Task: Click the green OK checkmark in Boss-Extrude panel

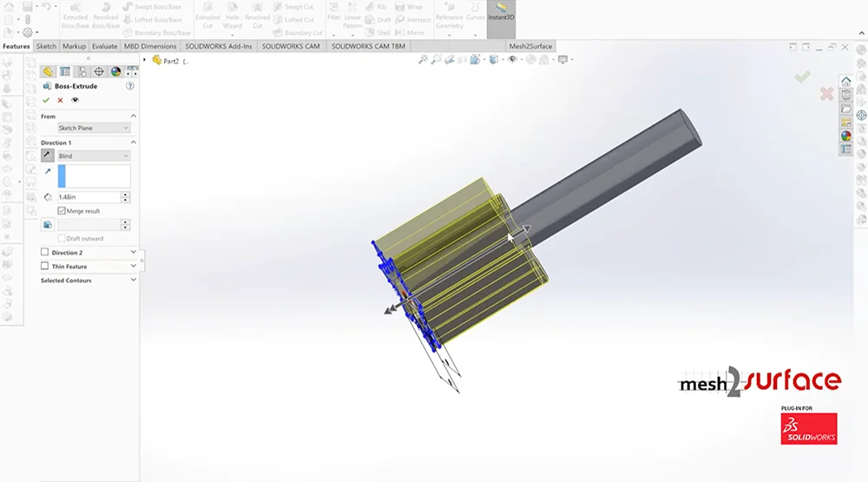Action: click(46, 100)
